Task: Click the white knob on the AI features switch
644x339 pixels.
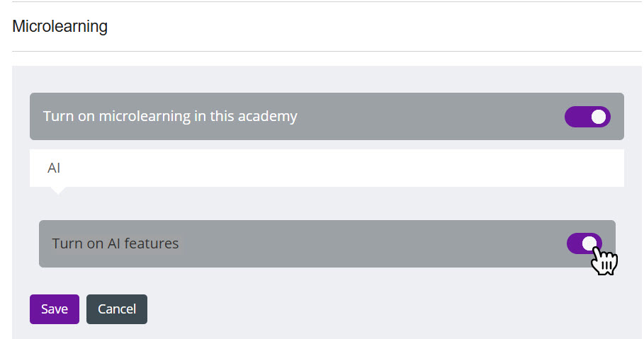Action: pos(589,243)
